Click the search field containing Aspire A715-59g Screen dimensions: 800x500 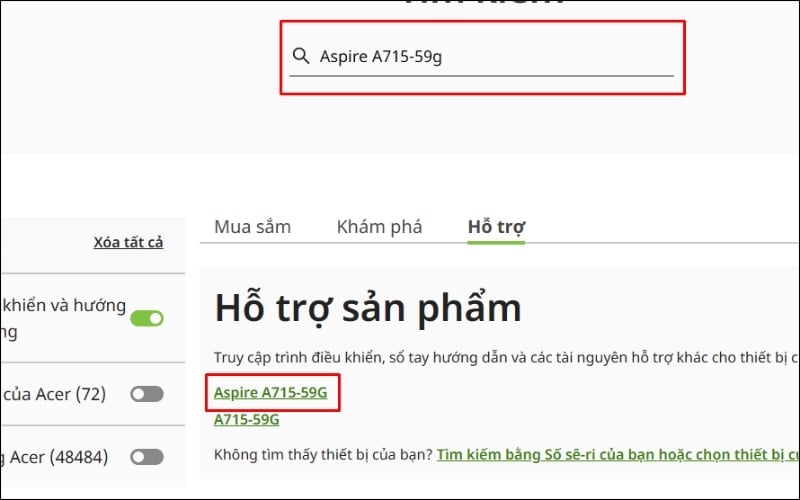(482, 56)
